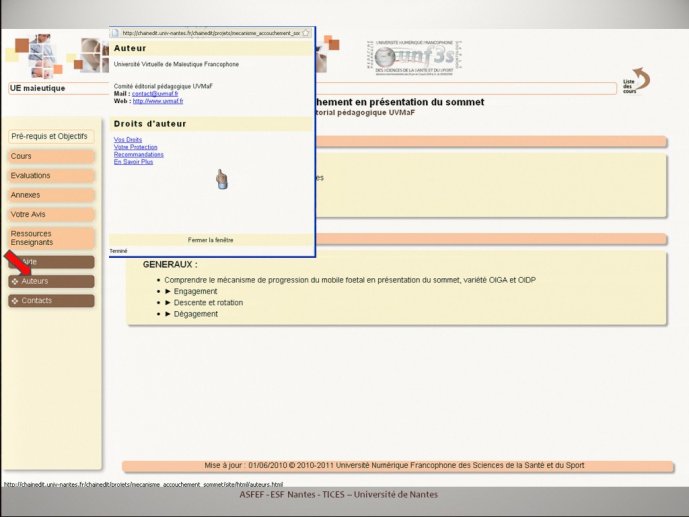Open the Pré-requis et Objectifs section

[51, 137]
